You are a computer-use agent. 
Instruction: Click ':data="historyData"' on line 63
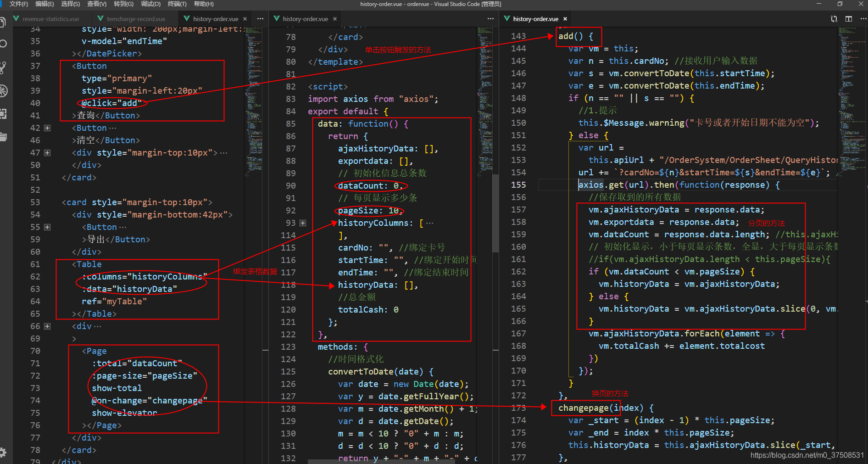(x=129, y=289)
